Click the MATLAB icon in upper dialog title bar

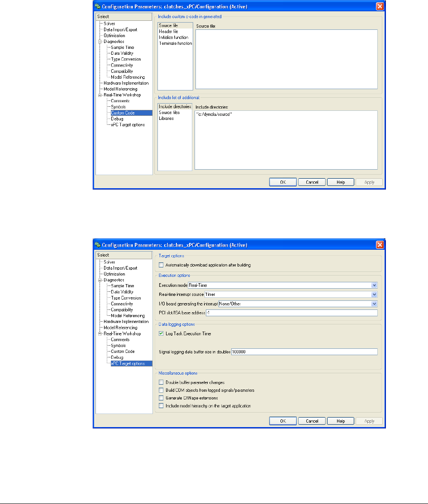click(x=98, y=6)
